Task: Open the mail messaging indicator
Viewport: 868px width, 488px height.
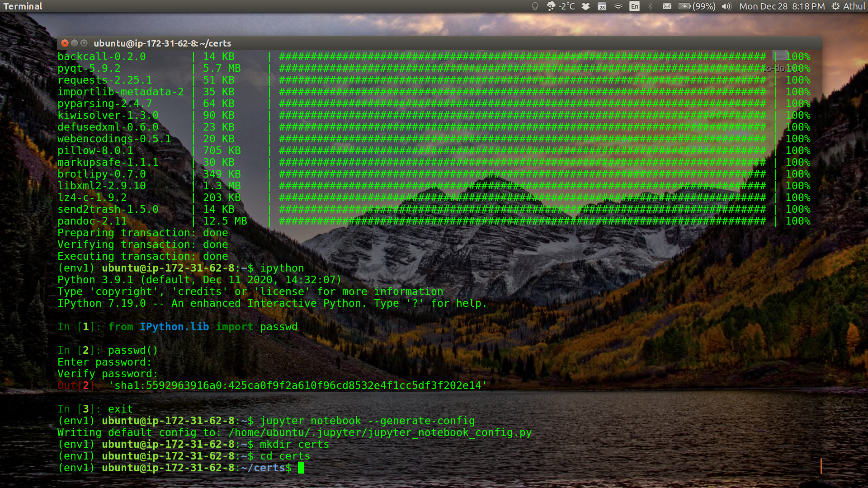Action: pyautogui.click(x=667, y=6)
